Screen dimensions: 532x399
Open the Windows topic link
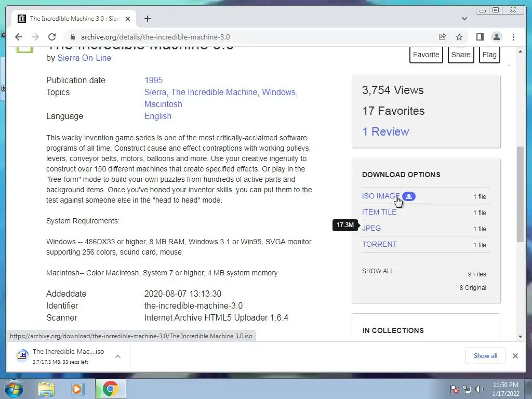(x=278, y=92)
